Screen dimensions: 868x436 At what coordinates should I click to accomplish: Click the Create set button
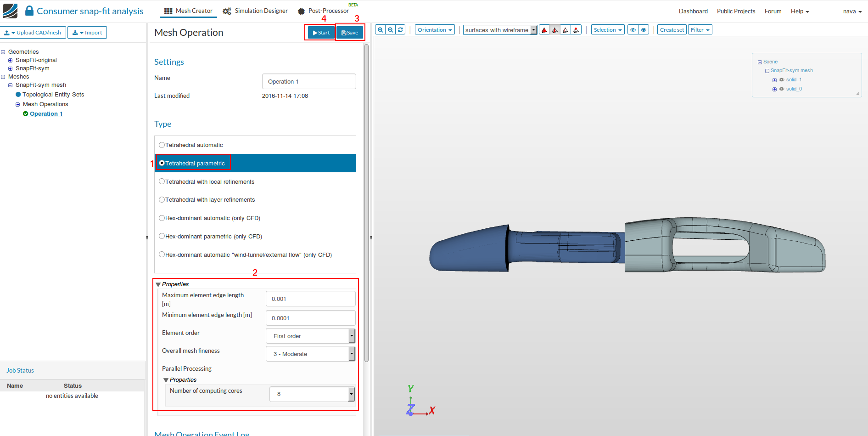pyautogui.click(x=672, y=30)
